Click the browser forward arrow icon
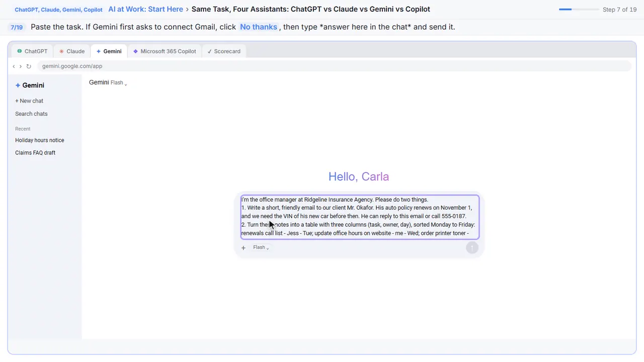The width and height of the screenshot is (644, 362). [x=20, y=66]
